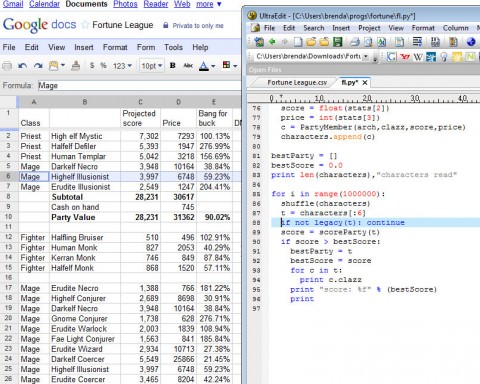Open print preview in UltraEdit toolbar
The height and width of the screenshot is (384, 480).
click(368, 42)
